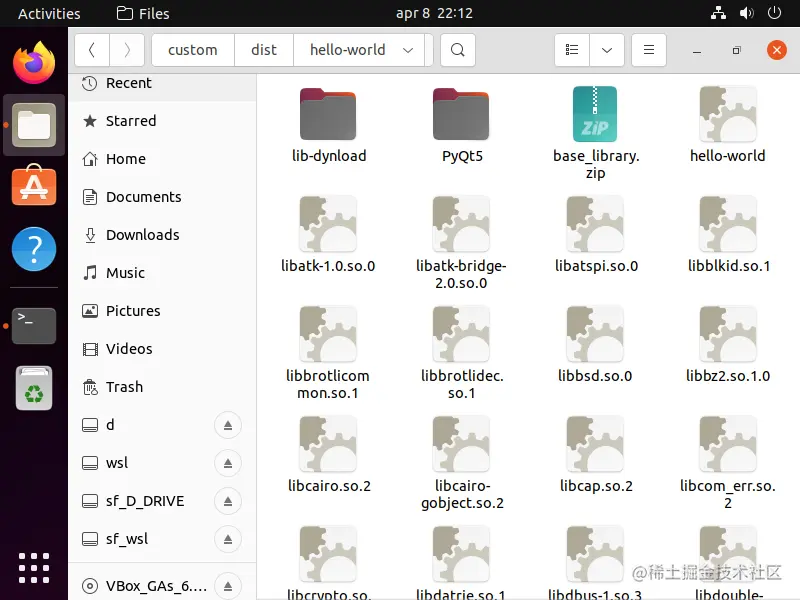
Task: Open the Activities overview
Action: (x=48, y=13)
